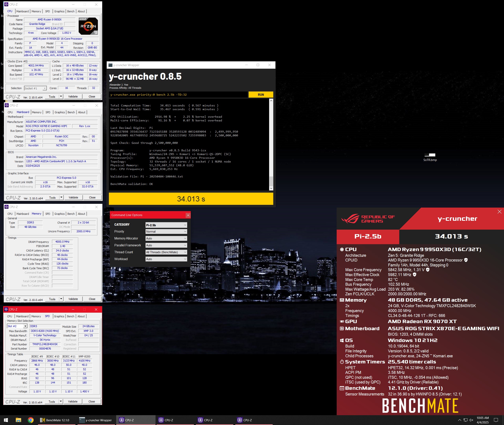Click the Motherboard icon in BenchMate panel

tap(342, 329)
